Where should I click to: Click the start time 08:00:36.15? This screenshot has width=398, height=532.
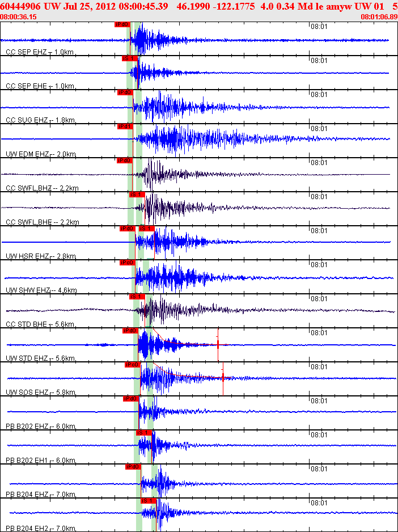(19, 16)
